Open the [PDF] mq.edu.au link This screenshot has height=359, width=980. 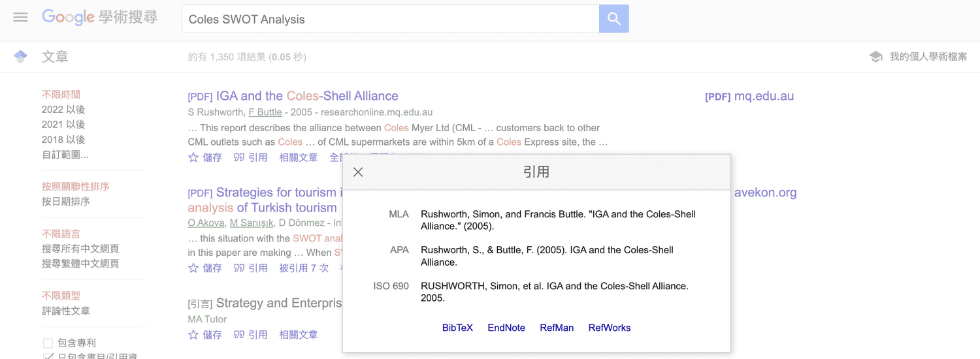click(749, 96)
